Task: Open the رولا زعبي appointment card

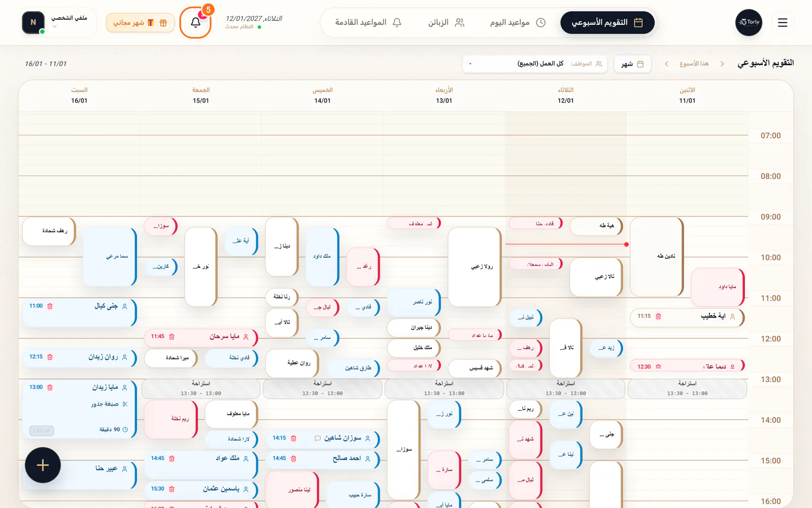Action: point(474,267)
